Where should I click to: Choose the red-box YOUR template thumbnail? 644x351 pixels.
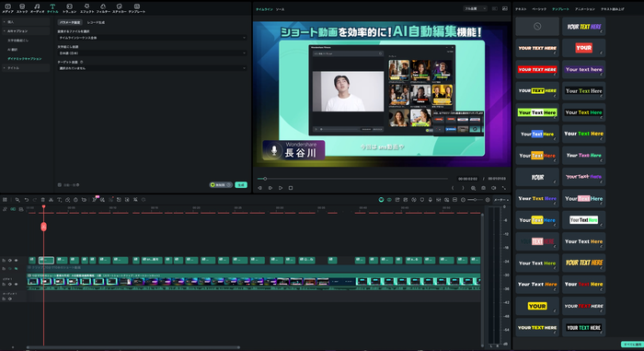[x=583, y=48]
